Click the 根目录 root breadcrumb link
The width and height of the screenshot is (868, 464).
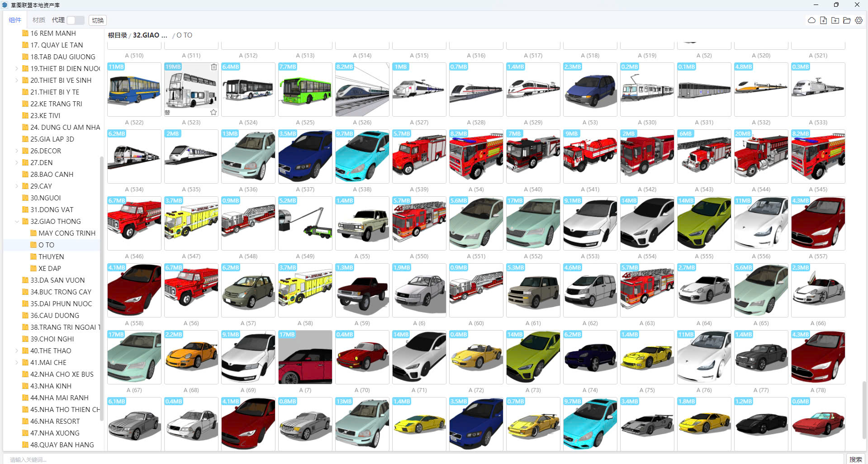[x=117, y=35]
